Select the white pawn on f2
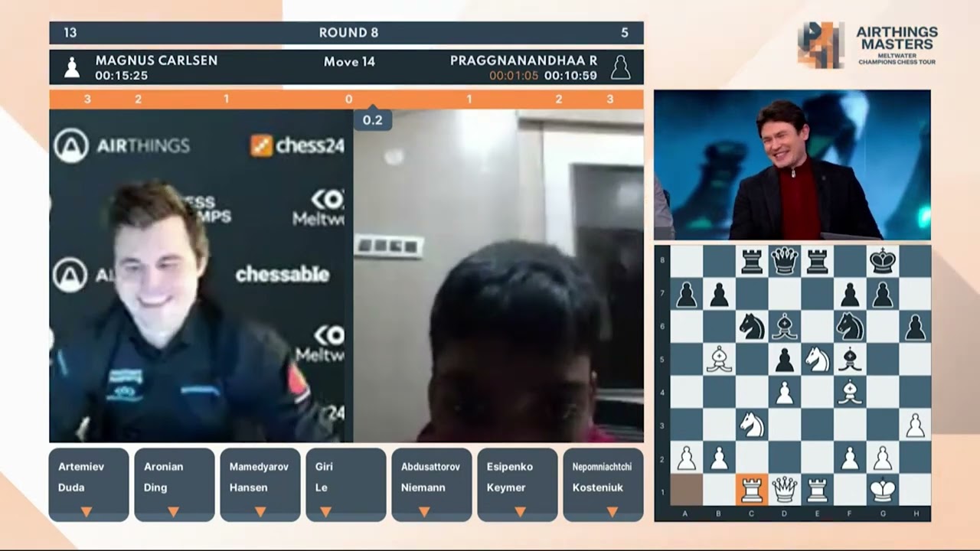The width and height of the screenshot is (980, 551). (x=850, y=458)
